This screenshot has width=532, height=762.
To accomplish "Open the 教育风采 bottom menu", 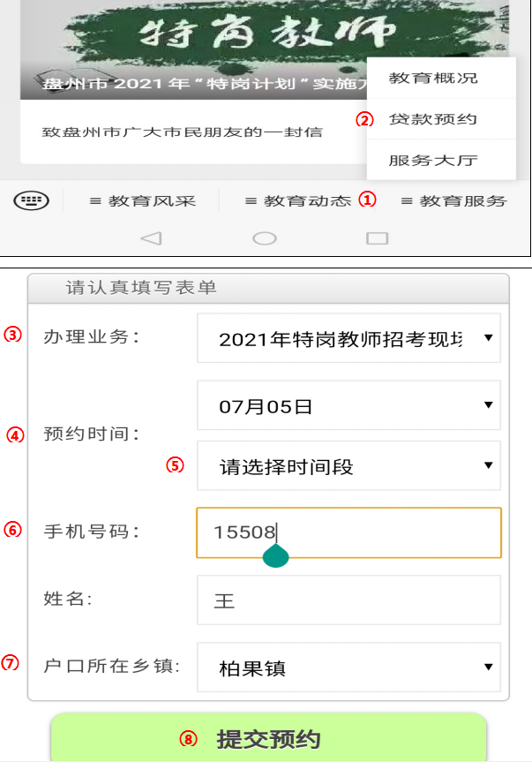I will (x=142, y=201).
